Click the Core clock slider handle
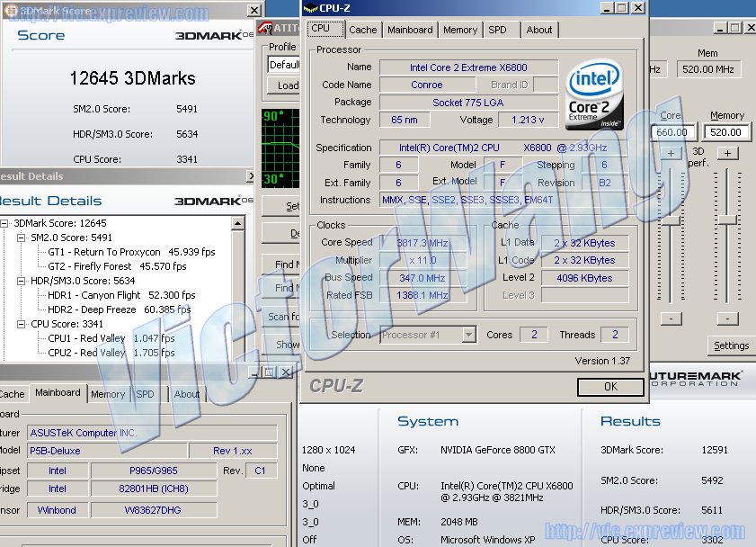756x547 pixels. 671,220
